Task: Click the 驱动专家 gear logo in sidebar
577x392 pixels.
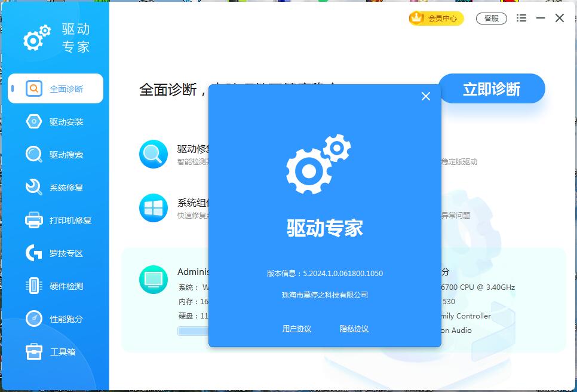Action: (x=37, y=38)
